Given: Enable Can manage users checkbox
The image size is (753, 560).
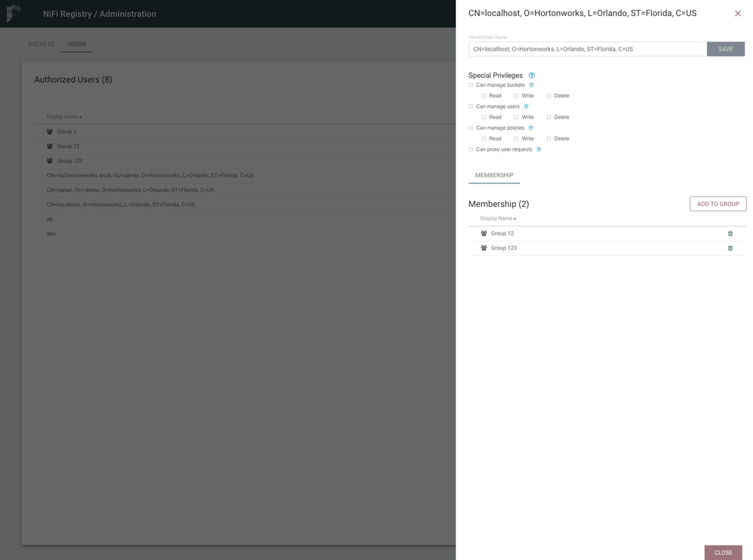Looking at the screenshot, I should click(471, 106).
